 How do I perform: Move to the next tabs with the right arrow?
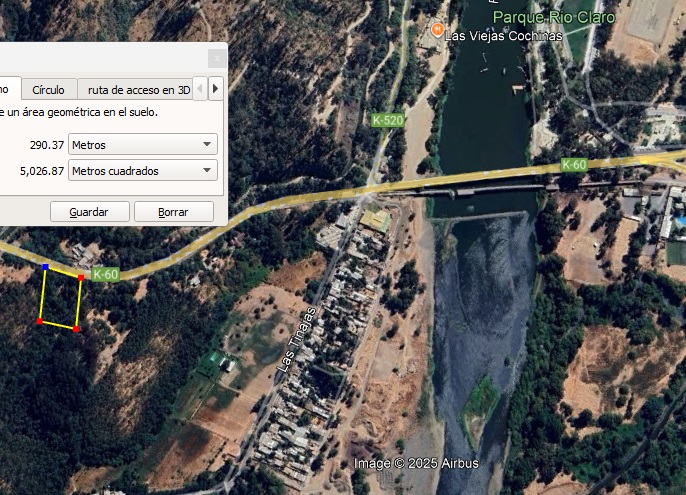coord(215,89)
